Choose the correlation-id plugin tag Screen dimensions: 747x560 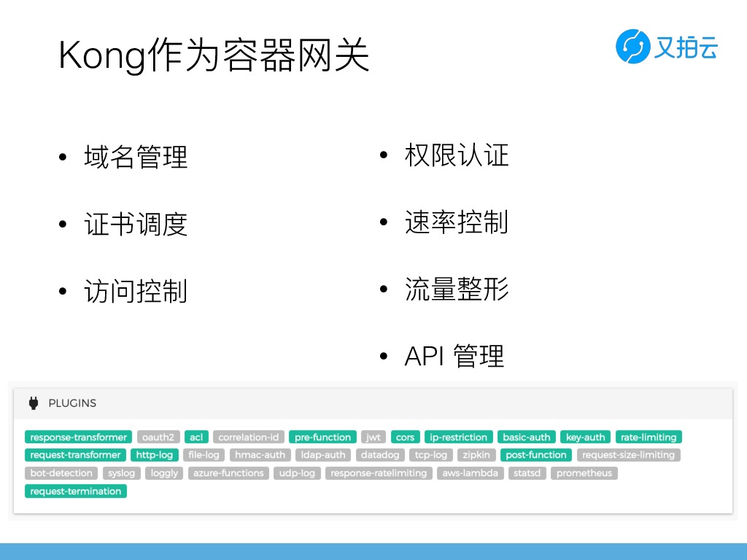pyautogui.click(x=249, y=437)
